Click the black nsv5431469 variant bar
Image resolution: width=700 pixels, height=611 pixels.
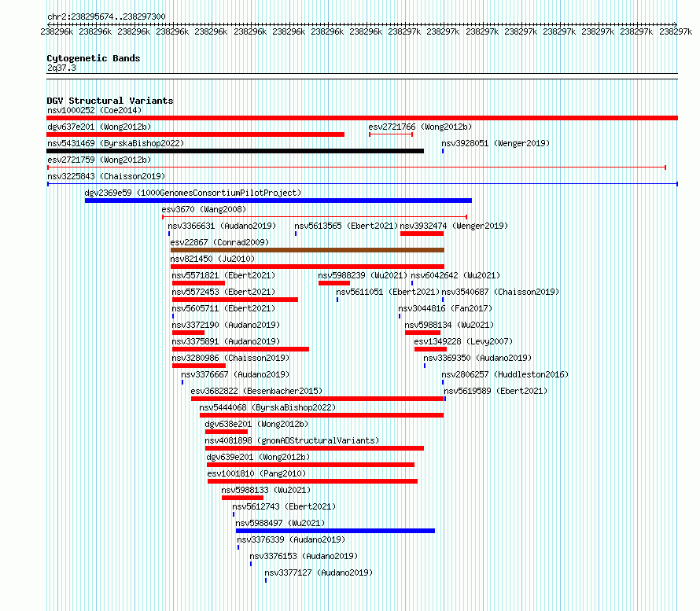click(x=235, y=151)
